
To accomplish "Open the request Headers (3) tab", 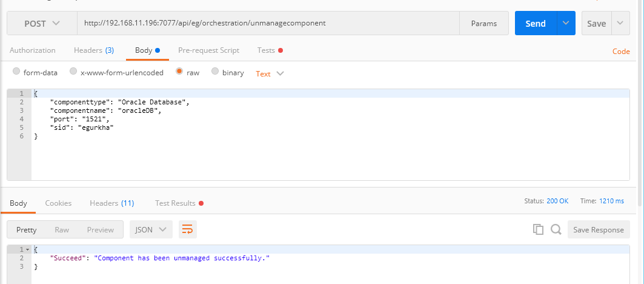I will tap(94, 50).
